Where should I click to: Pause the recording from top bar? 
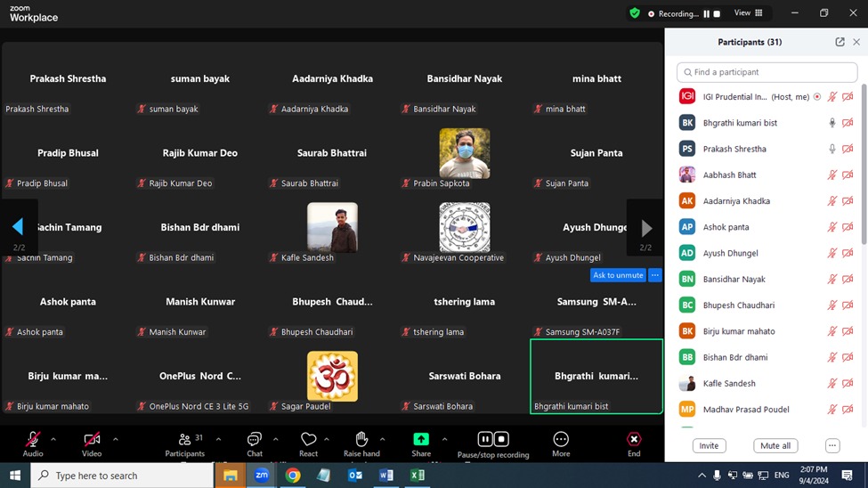[x=707, y=14]
